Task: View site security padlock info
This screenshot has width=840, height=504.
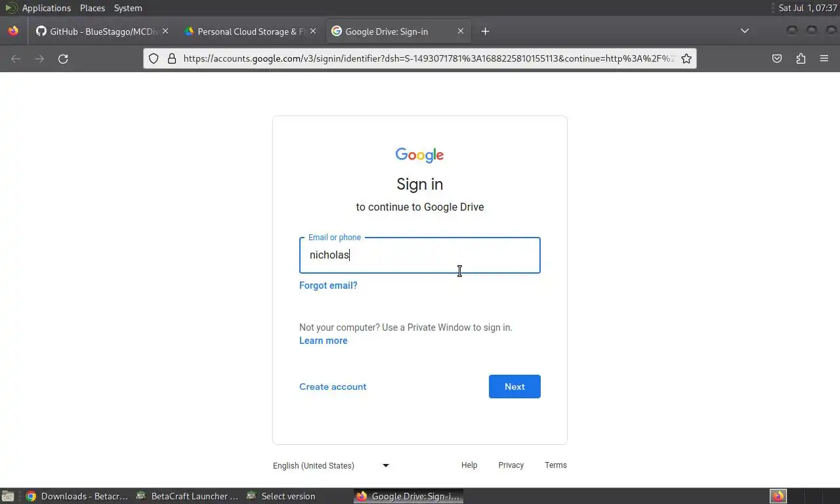Action: [172, 58]
